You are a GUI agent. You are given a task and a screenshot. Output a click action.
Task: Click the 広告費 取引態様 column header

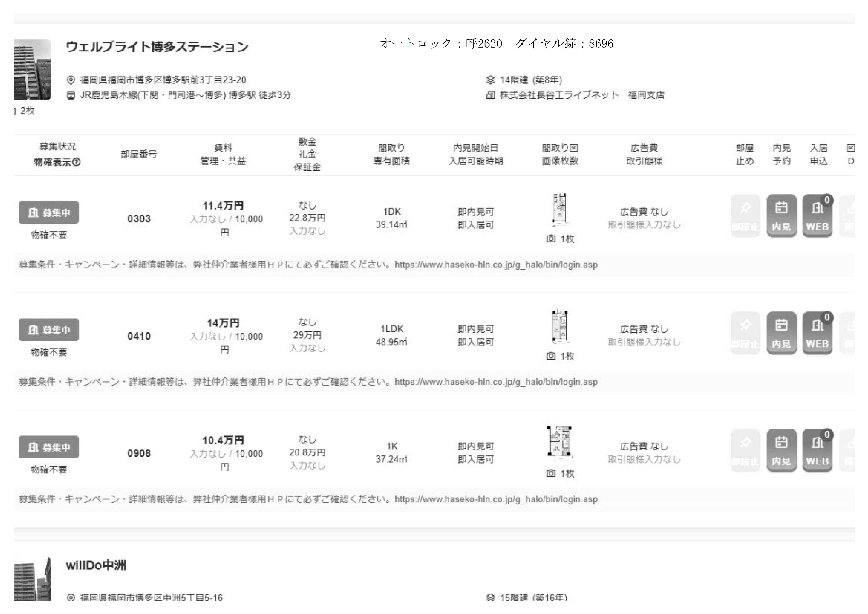(x=644, y=154)
